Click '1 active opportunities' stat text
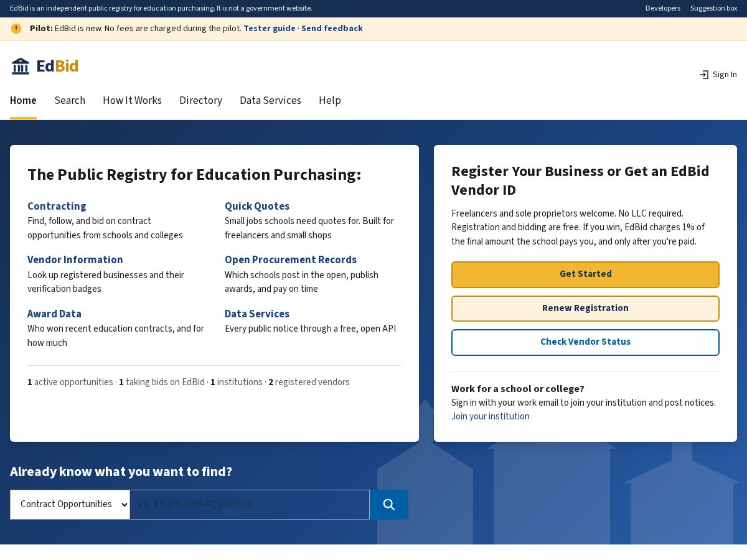Screen dimensions: 747x560 click(70, 382)
